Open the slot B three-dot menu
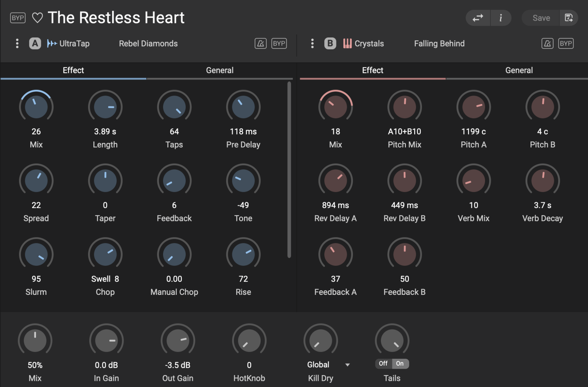Viewport: 588px width, 387px height. [x=312, y=44]
